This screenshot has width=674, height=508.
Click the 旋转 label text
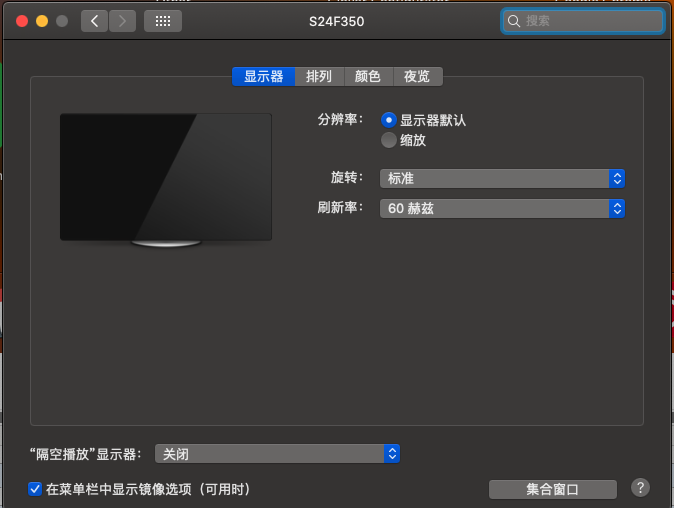(346, 177)
